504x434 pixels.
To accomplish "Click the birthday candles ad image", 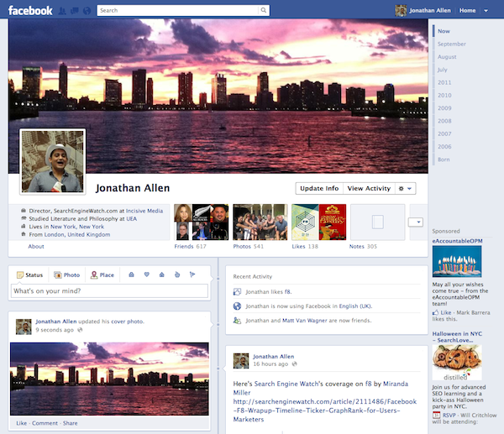I will tap(457, 262).
